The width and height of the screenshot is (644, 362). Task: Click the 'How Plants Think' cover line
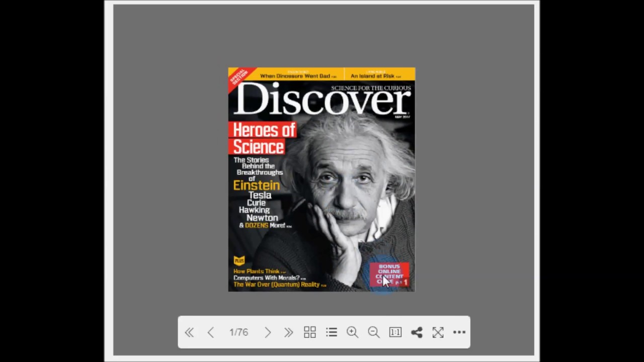click(259, 271)
